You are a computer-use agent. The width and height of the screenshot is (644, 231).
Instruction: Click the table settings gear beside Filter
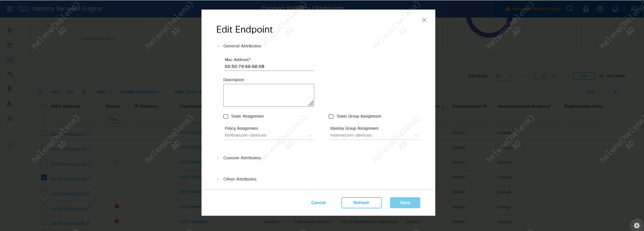coord(615,92)
